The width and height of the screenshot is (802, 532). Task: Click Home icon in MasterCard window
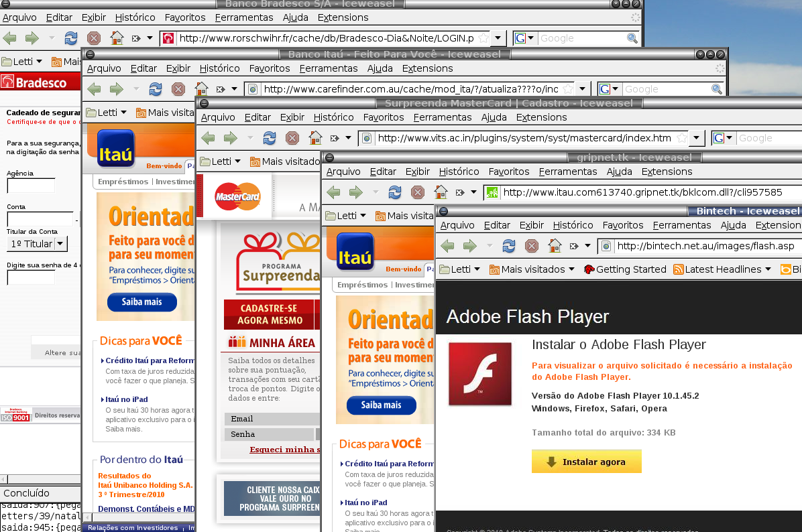tap(316, 137)
